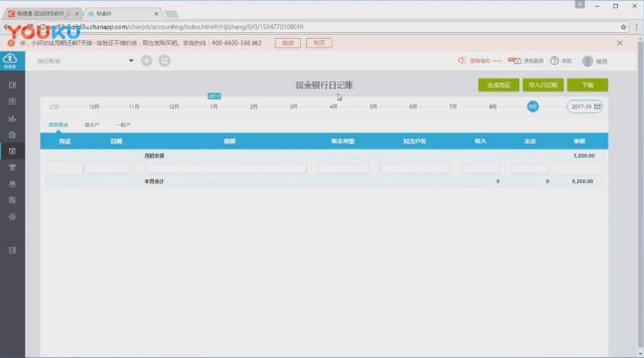Open the 2017-09 date picker
The width and height of the screenshot is (644, 358).
coord(585,106)
